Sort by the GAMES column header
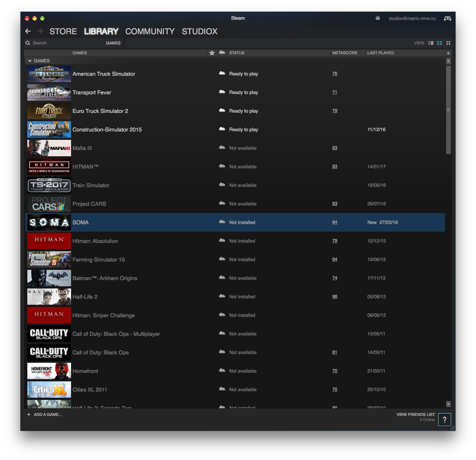476x460 pixels. click(x=79, y=53)
